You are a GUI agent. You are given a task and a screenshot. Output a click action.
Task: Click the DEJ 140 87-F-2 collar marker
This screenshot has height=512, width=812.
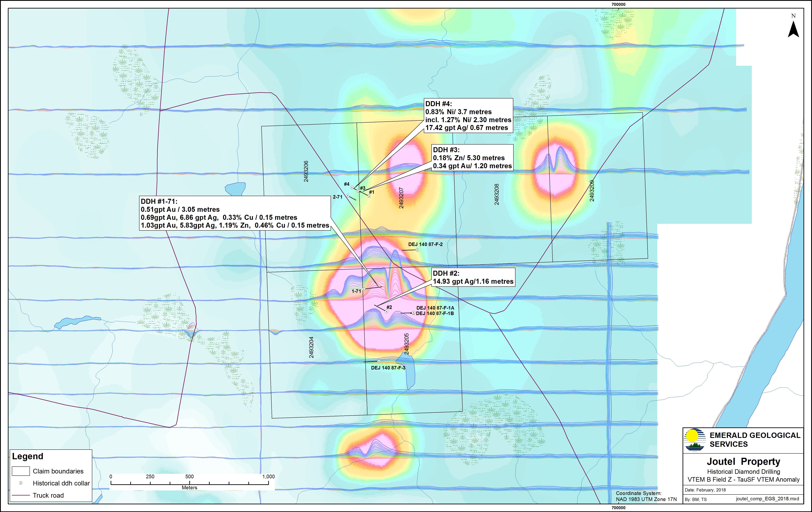[417, 250]
